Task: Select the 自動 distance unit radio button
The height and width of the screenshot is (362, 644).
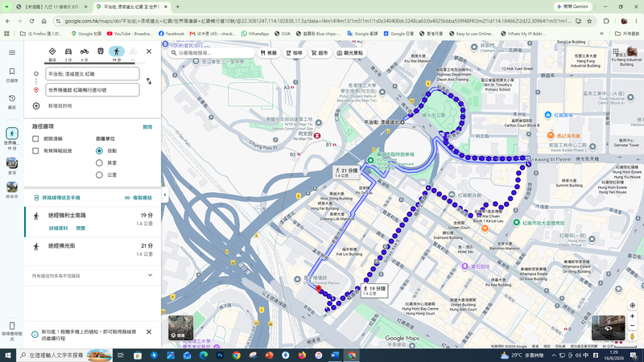Action: 99,150
